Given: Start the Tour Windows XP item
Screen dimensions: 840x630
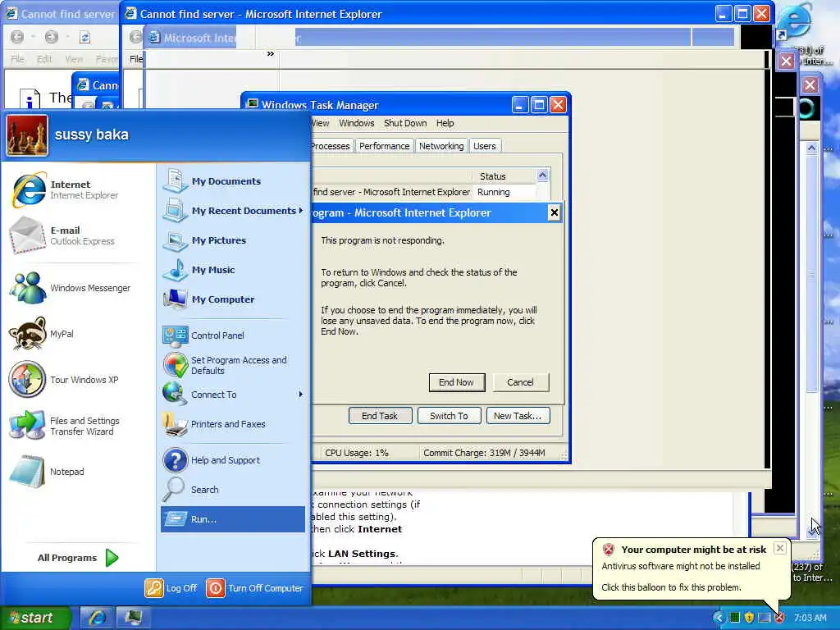Looking at the screenshot, I should (x=75, y=380).
